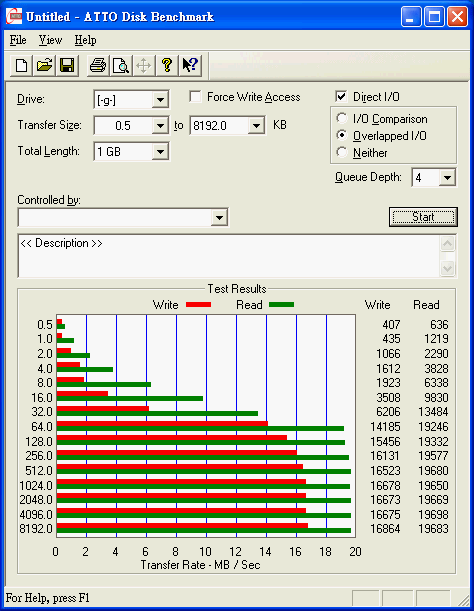The height and width of the screenshot is (611, 474).
Task: Click inside the Description text field
Action: (x=229, y=256)
